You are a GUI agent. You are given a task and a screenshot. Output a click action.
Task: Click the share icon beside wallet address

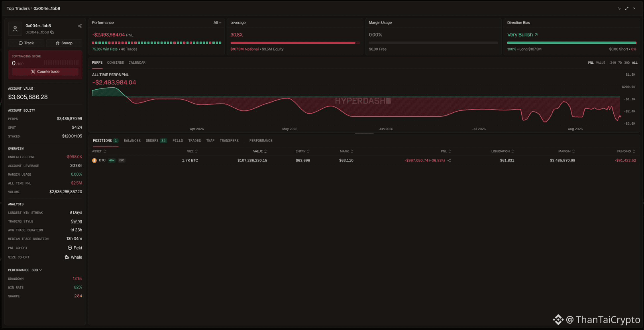coord(80,26)
